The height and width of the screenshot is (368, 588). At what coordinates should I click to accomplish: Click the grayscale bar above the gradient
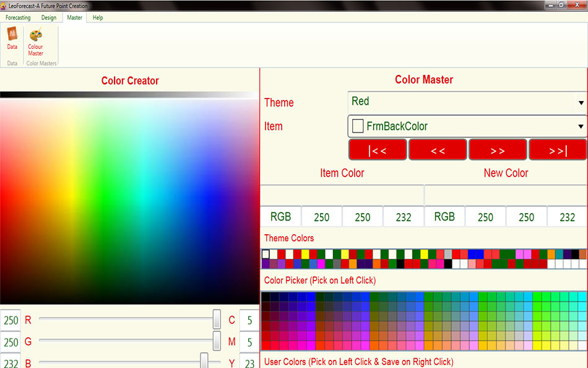tap(129, 95)
